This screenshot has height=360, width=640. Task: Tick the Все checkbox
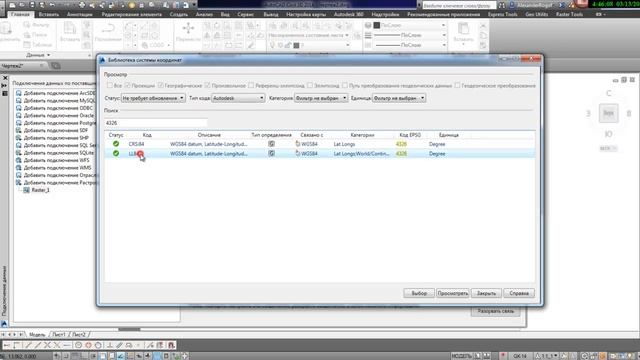point(110,85)
